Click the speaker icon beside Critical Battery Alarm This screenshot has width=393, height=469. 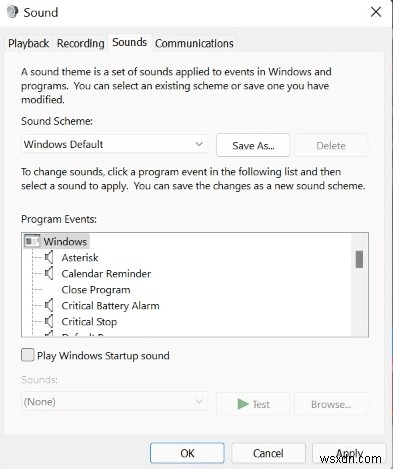coord(49,305)
